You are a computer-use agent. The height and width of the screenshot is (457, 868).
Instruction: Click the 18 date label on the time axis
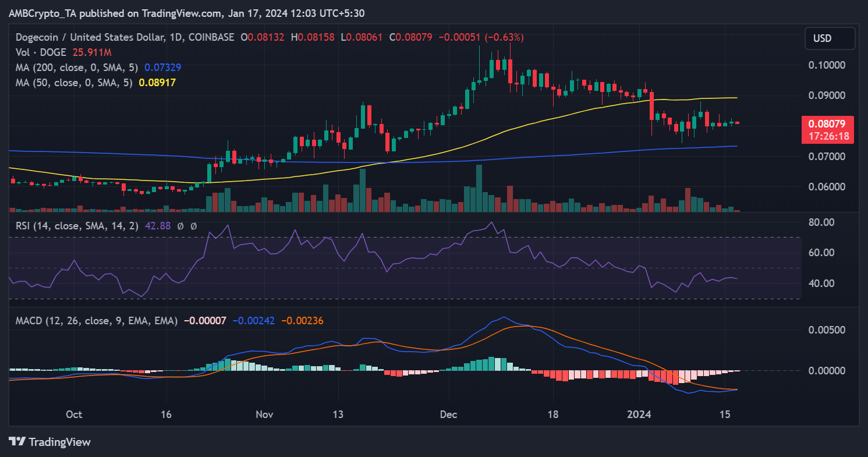(x=553, y=415)
